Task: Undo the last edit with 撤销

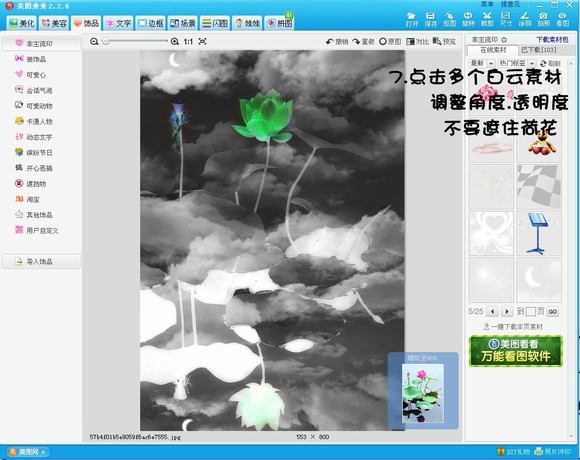Action: pos(337,41)
